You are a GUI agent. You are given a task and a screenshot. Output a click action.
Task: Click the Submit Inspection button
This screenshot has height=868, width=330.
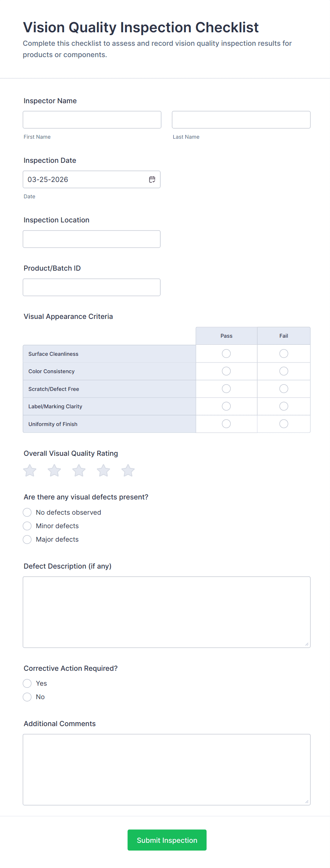(167, 840)
